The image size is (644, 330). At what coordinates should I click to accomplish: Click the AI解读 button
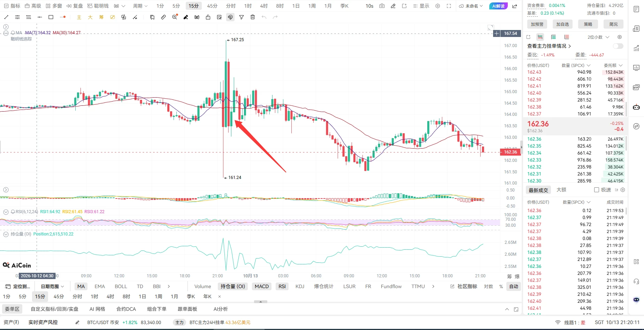pyautogui.click(x=498, y=6)
